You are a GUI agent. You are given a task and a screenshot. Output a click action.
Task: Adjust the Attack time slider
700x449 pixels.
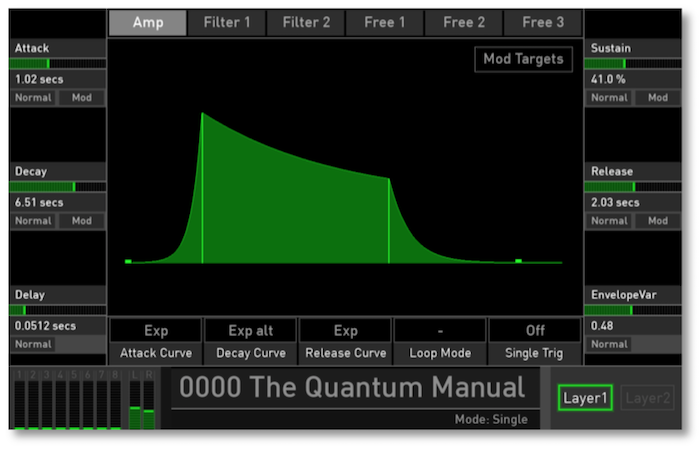coord(57,63)
